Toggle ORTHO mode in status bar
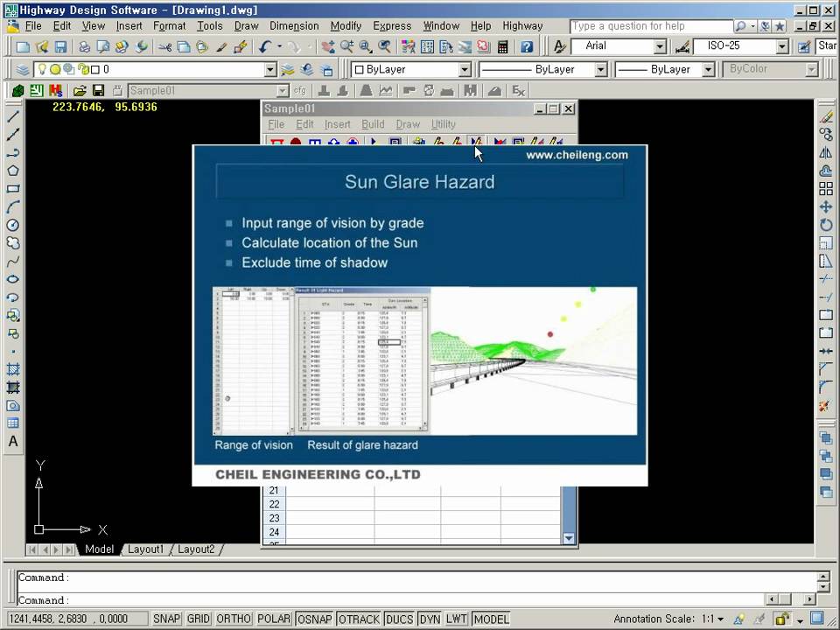This screenshot has width=840, height=630. click(x=234, y=619)
